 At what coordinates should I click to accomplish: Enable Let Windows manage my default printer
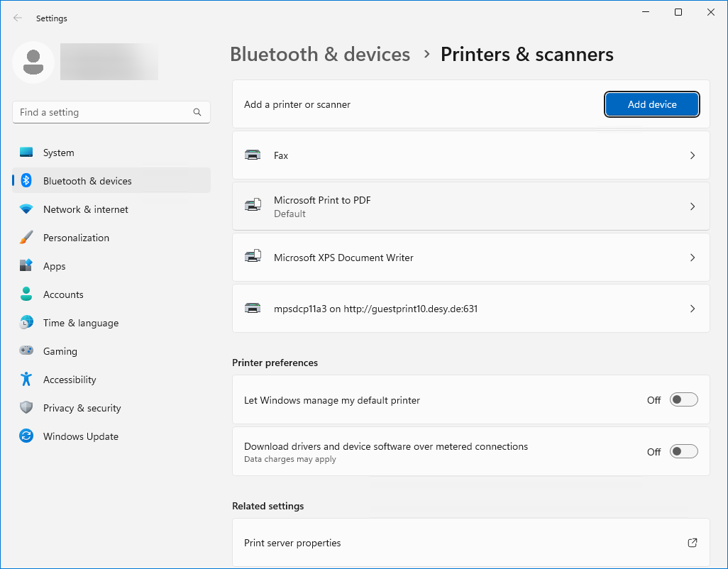tap(684, 400)
